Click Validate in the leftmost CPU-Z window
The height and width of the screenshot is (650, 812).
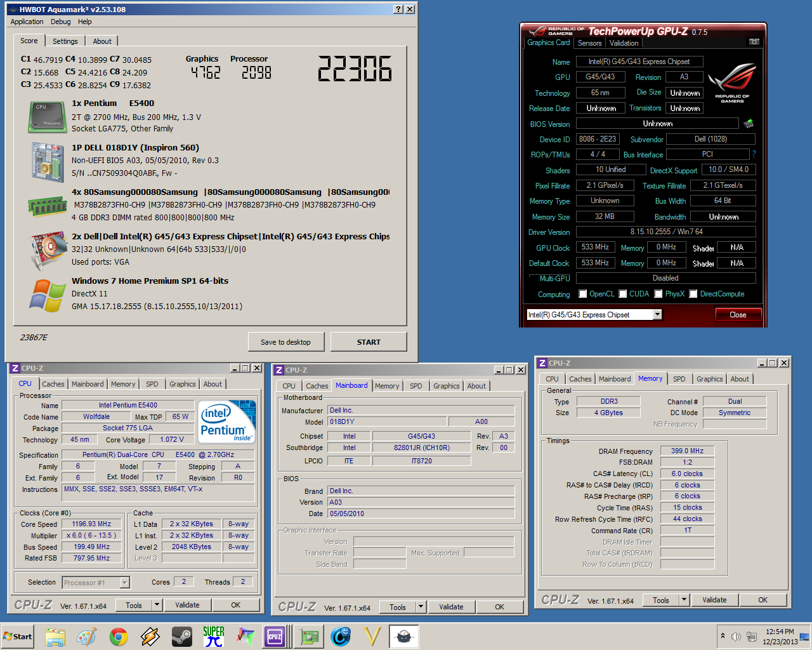click(x=187, y=605)
